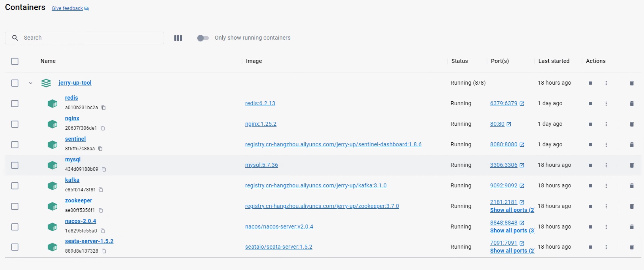Open more actions menu for redis
Image resolution: width=644 pixels, height=270 pixels.
(606, 103)
